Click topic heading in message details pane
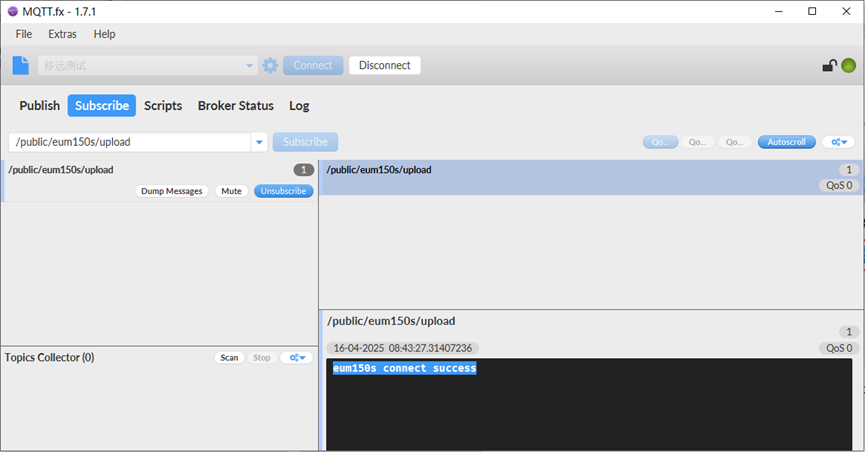This screenshot has width=865, height=452. (391, 321)
